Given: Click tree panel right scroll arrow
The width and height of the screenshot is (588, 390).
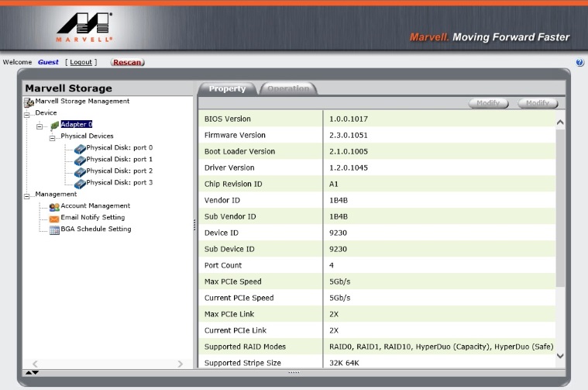Looking at the screenshot, I should tap(181, 364).
